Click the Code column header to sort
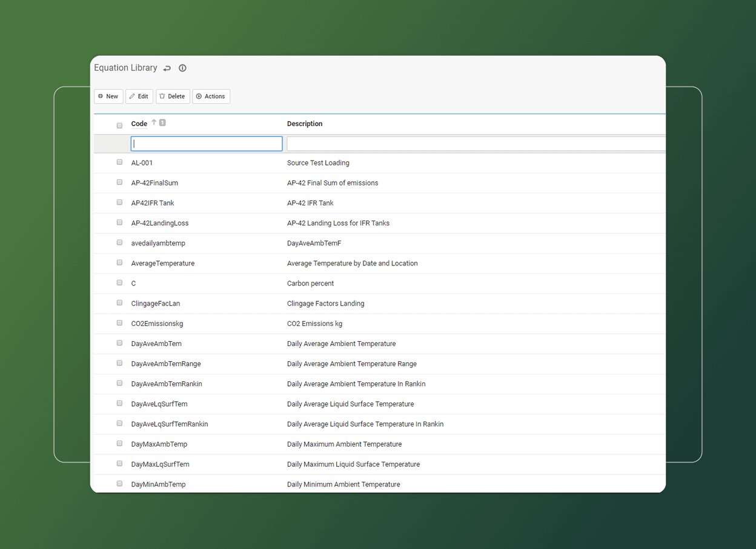This screenshot has height=549, width=756. point(139,124)
